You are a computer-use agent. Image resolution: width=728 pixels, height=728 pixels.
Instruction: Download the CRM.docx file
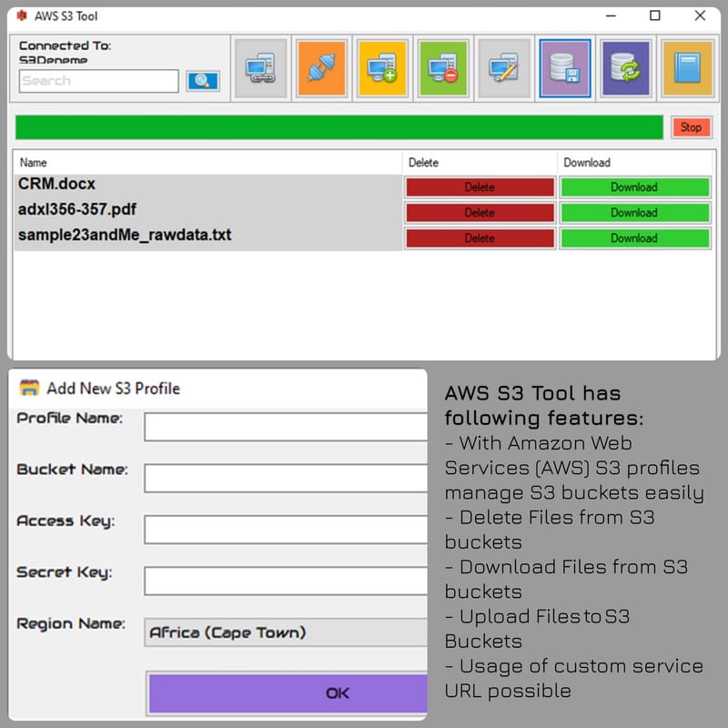[634, 187]
